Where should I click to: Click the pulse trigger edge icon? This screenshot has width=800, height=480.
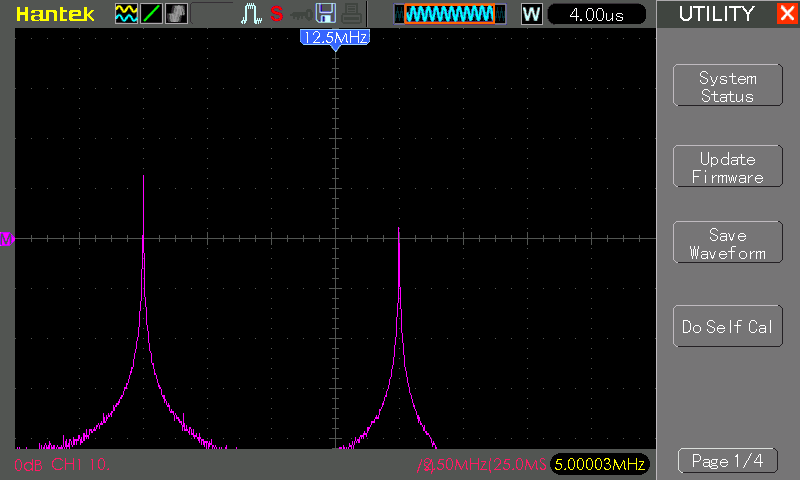click(251, 14)
